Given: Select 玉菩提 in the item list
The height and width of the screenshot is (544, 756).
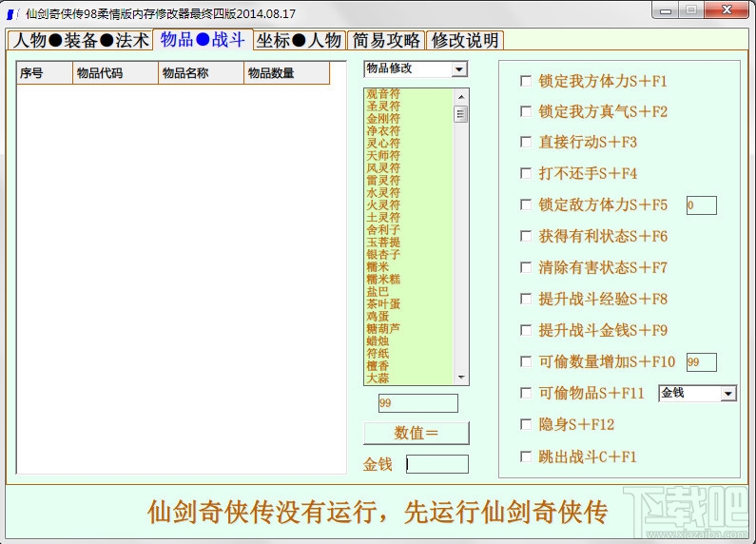Looking at the screenshot, I should click(x=383, y=243).
